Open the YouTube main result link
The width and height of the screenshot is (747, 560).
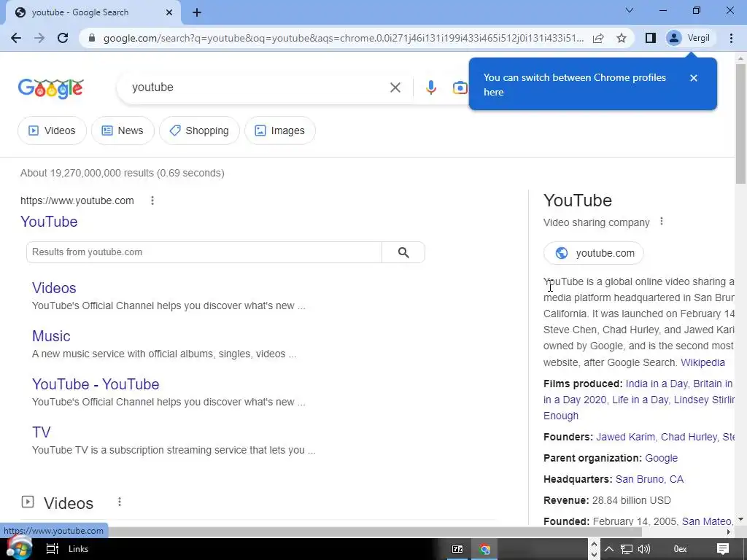[x=49, y=222]
